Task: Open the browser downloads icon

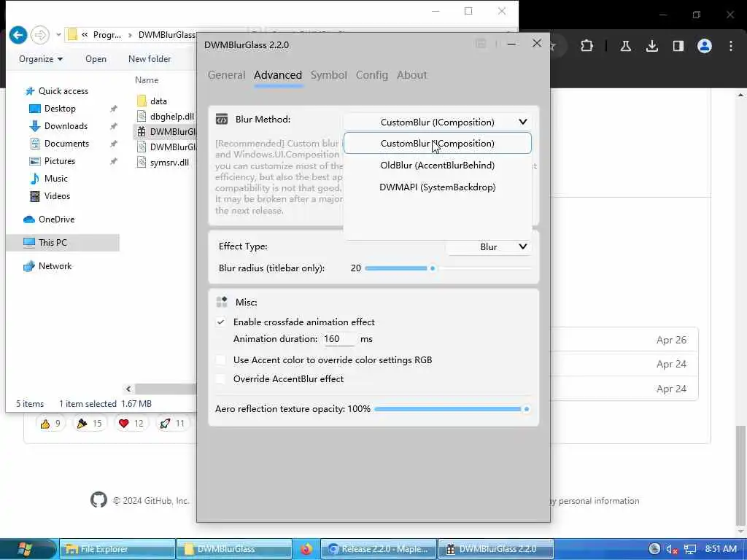Action: coord(651,46)
